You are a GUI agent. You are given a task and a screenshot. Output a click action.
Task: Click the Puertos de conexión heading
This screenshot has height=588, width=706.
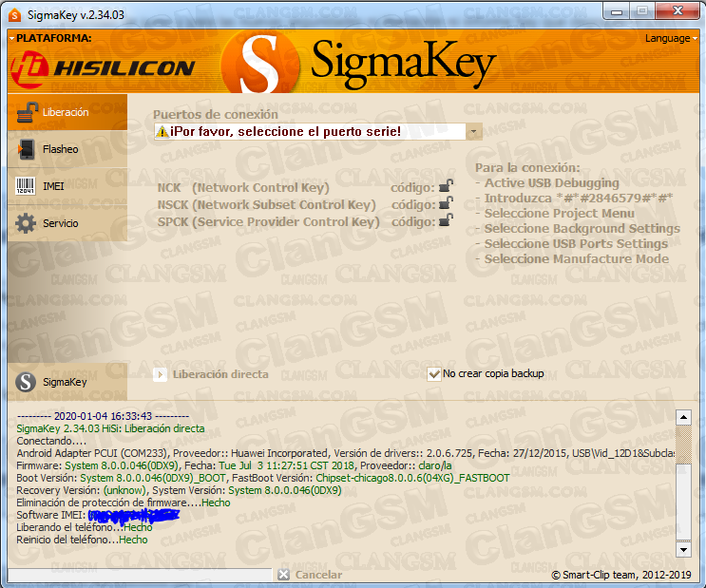tap(216, 114)
